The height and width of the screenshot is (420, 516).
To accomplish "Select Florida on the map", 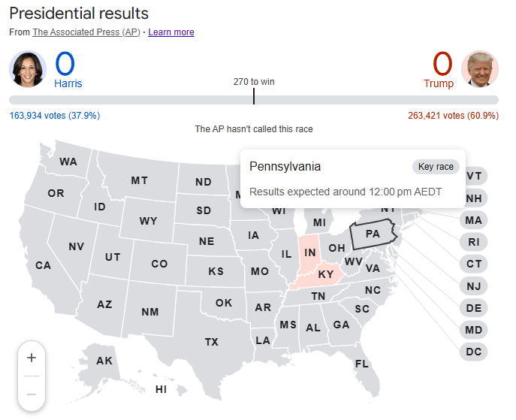I will [x=362, y=364].
